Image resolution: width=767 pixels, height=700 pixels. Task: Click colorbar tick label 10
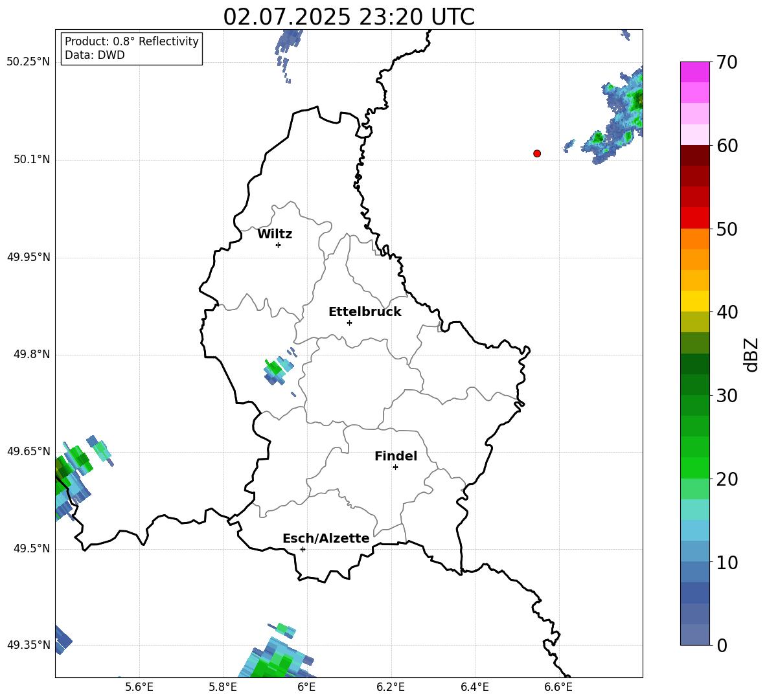coord(727,563)
